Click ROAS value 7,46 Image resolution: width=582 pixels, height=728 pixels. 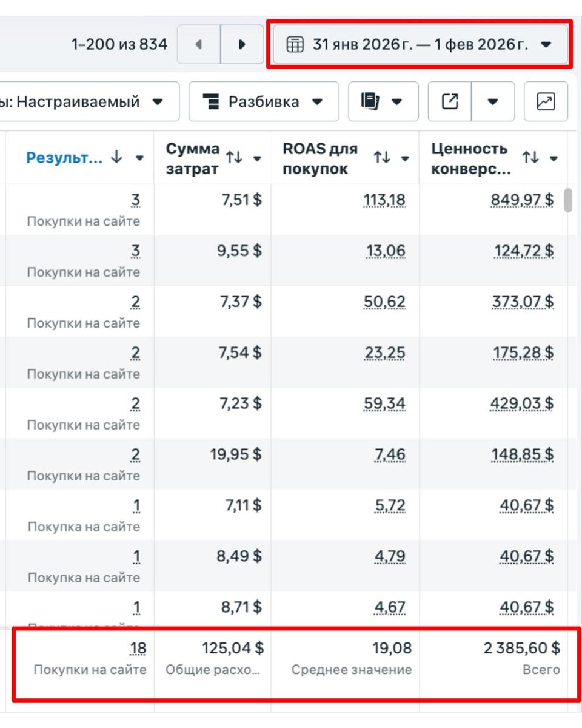390,455
